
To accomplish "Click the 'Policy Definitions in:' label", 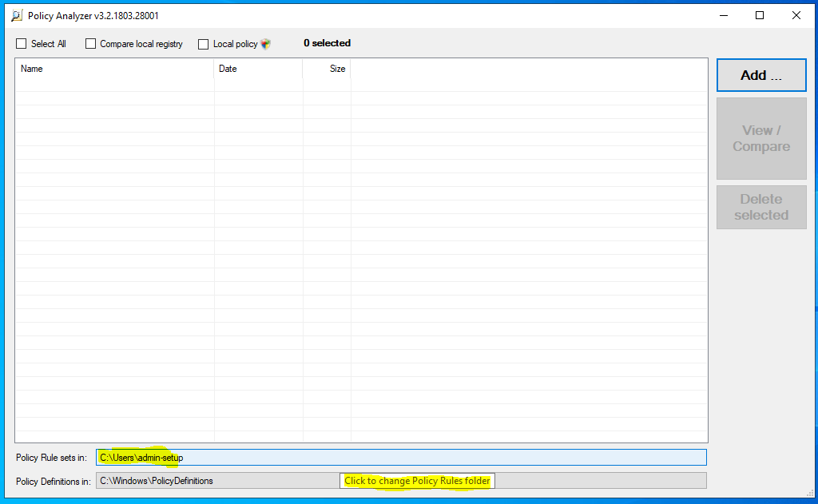I will tap(54, 481).
